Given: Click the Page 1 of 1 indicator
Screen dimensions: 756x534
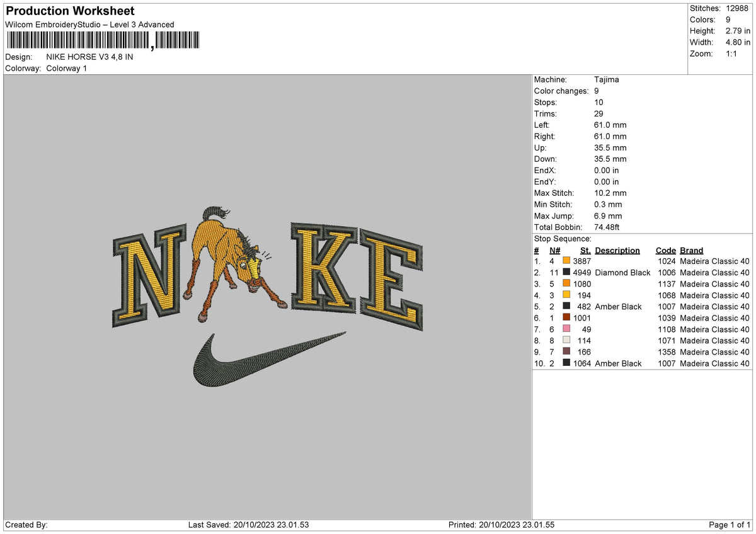Looking at the screenshot, I should (731, 524).
